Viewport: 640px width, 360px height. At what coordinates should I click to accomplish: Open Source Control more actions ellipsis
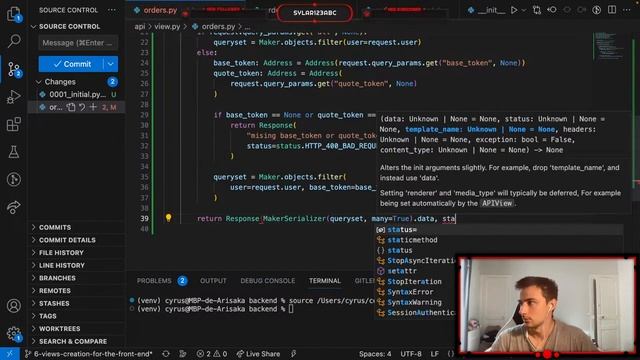tap(111, 10)
